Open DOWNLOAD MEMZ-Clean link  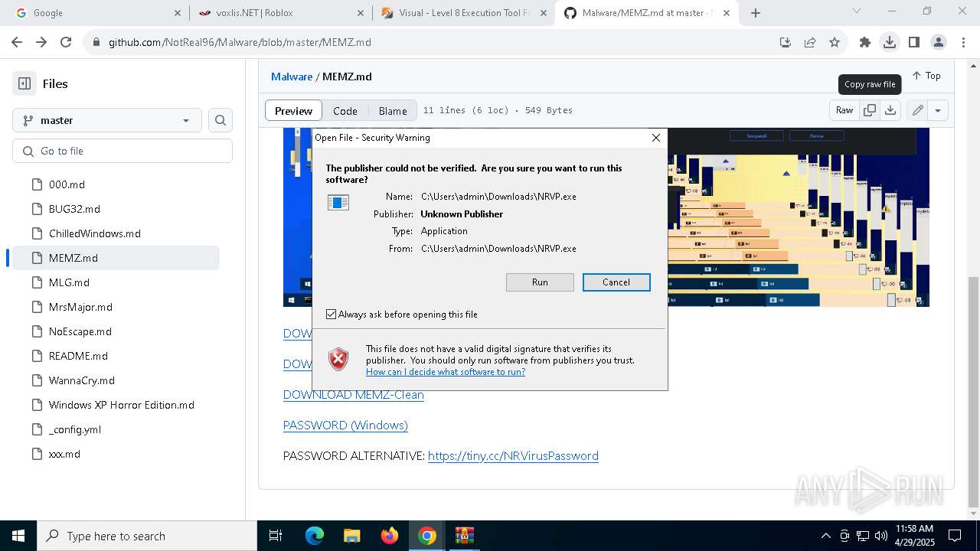click(353, 395)
